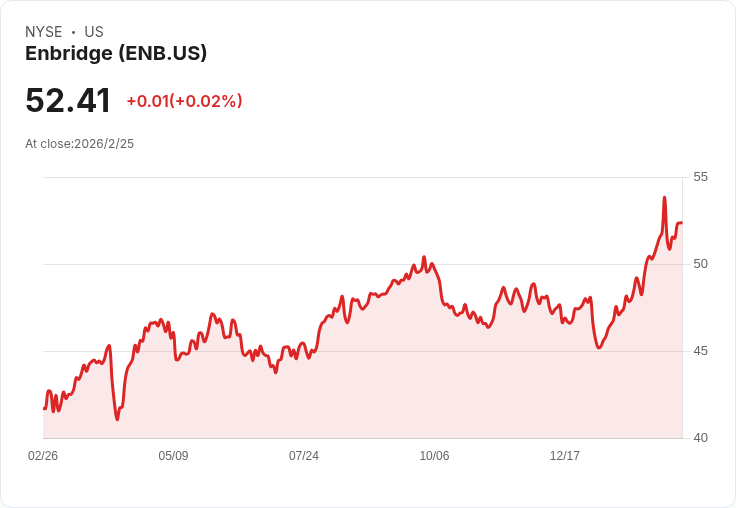This screenshot has width=736, height=508.
Task: Click the At close:2026/2/25 timestamp
Action: point(79,144)
